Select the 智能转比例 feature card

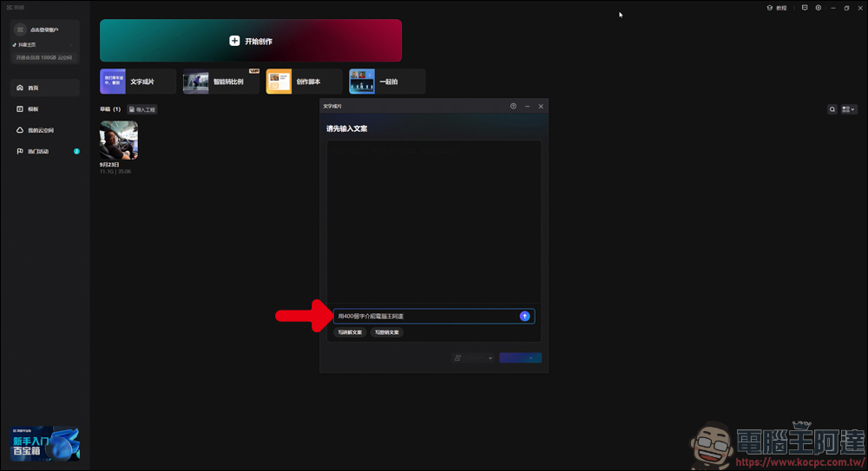[221, 82]
